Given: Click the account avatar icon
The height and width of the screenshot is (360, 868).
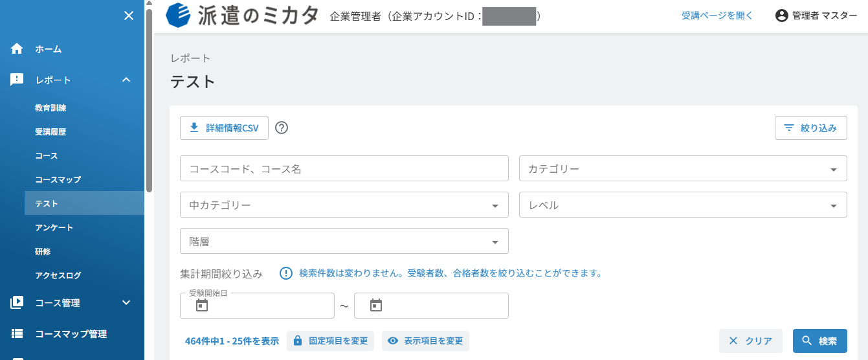Looking at the screenshot, I should click(782, 16).
